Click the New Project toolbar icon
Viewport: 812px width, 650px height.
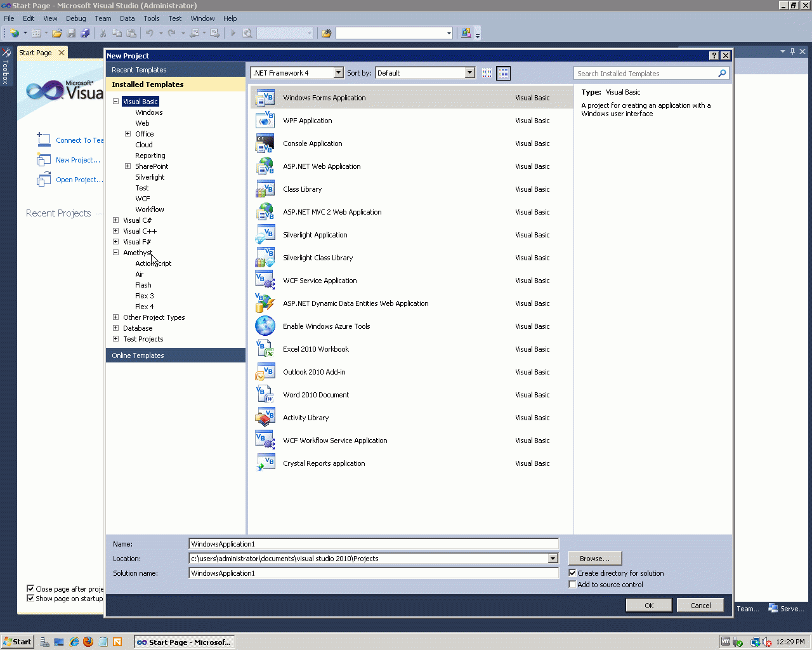pos(14,33)
